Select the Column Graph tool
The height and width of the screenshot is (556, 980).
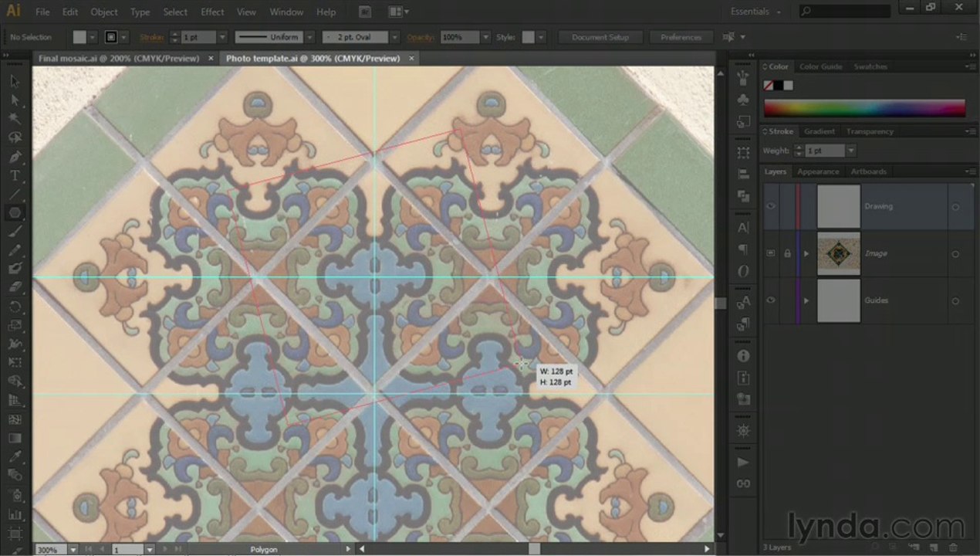tap(15, 514)
